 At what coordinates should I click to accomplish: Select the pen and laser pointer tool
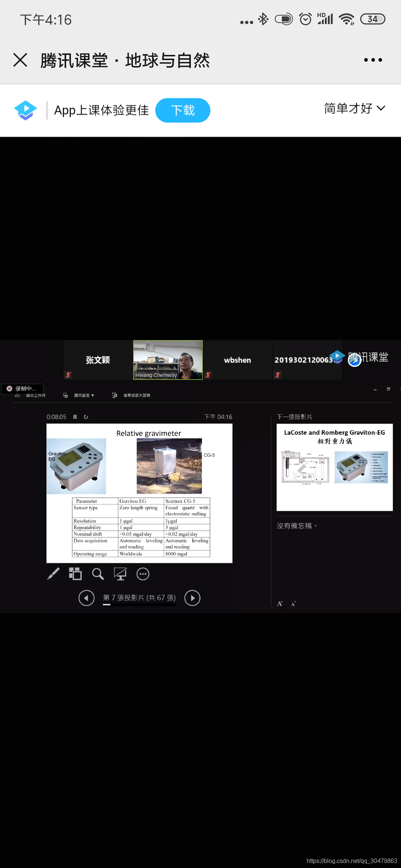coord(53,574)
